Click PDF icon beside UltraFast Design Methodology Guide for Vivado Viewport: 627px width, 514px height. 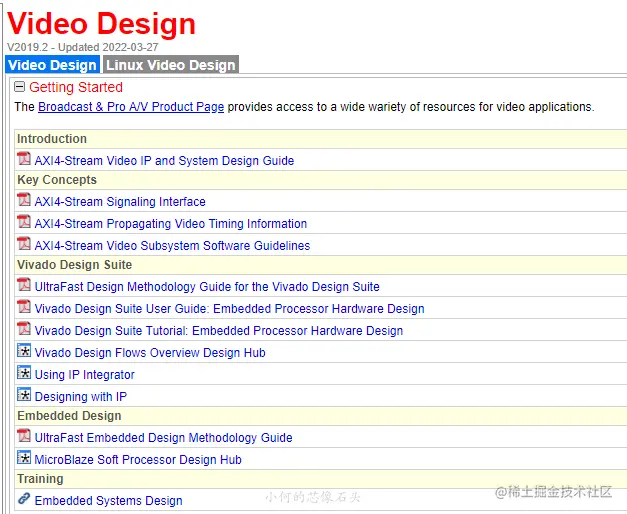coord(24,284)
